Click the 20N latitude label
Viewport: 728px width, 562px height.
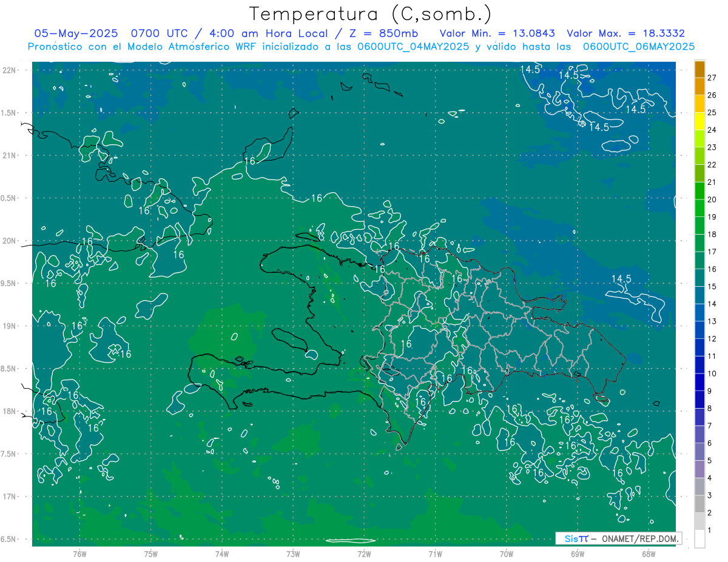click(x=10, y=241)
